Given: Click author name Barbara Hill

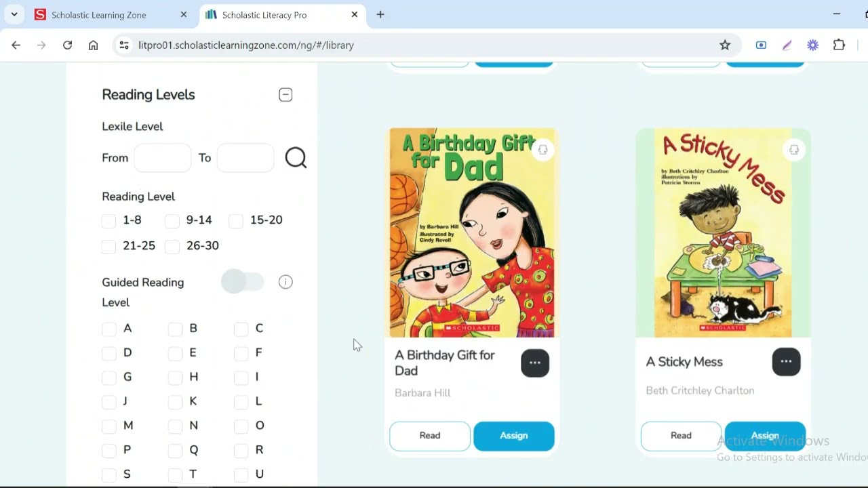Looking at the screenshot, I should [x=422, y=392].
